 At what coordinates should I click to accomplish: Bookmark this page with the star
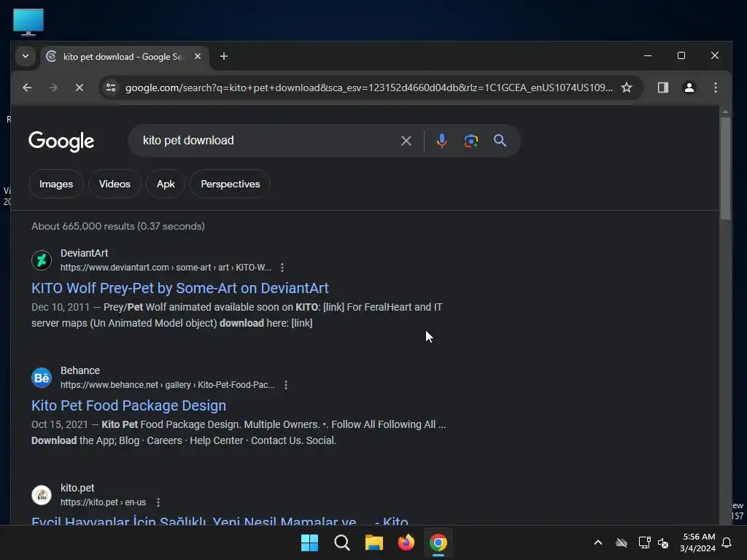click(x=627, y=87)
